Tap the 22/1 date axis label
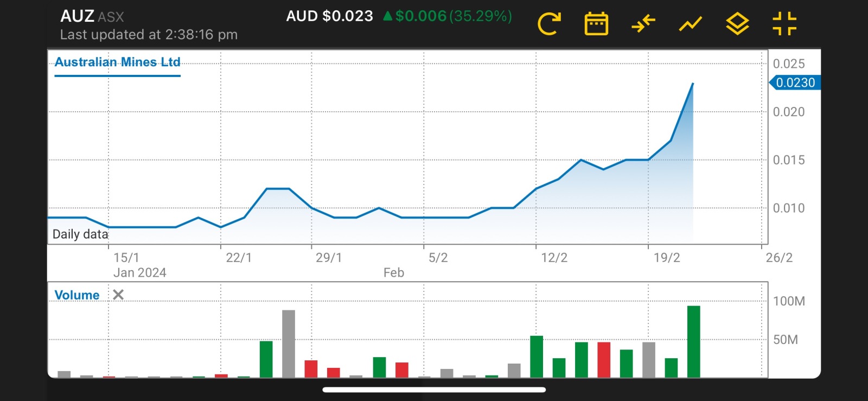This screenshot has width=868, height=401. click(x=239, y=258)
